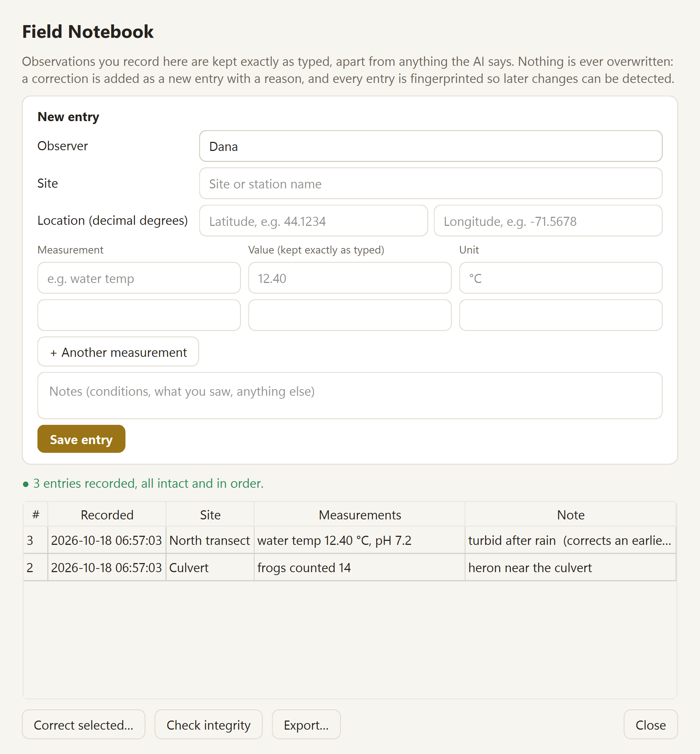Viewport: 700px width, 754px height.
Task: Click the Observer field containing Dana
Action: tap(431, 146)
